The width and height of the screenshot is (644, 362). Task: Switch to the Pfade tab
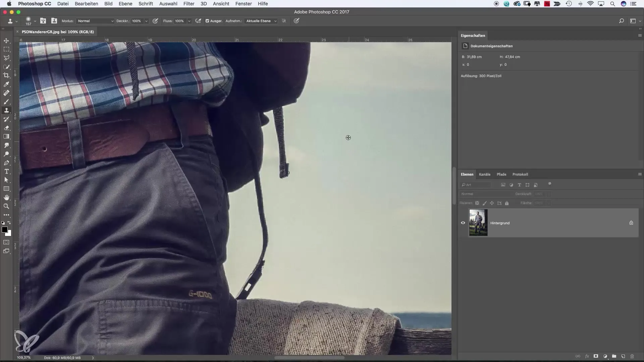click(x=501, y=174)
